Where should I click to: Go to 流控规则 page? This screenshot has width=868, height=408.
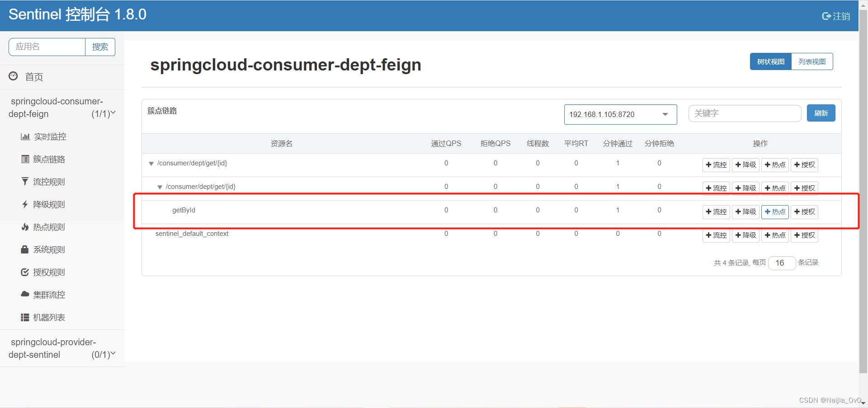click(49, 182)
